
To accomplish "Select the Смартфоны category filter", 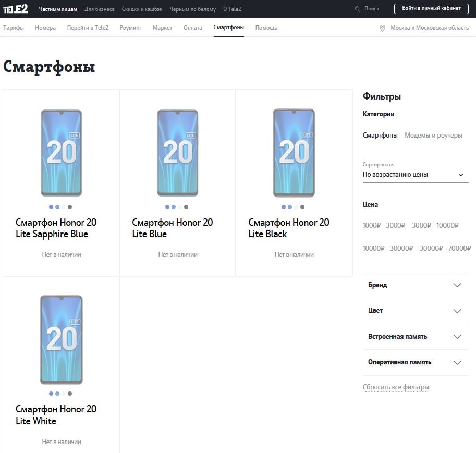I will click(380, 136).
